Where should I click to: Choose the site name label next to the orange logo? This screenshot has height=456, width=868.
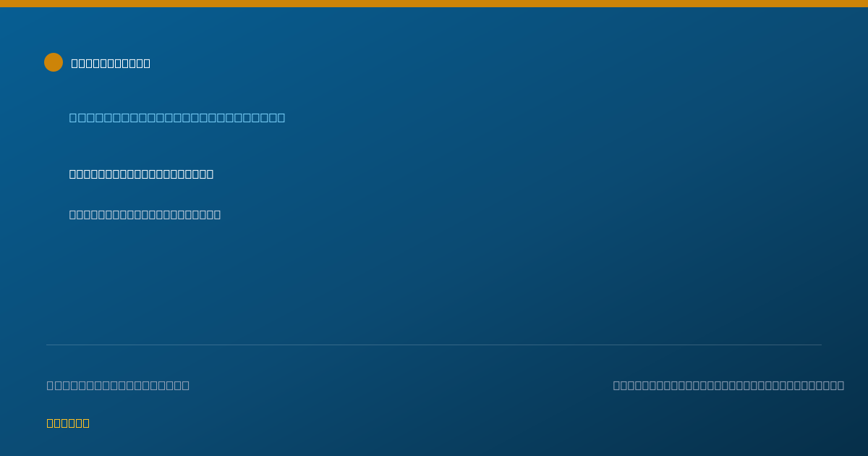pyautogui.click(x=111, y=63)
